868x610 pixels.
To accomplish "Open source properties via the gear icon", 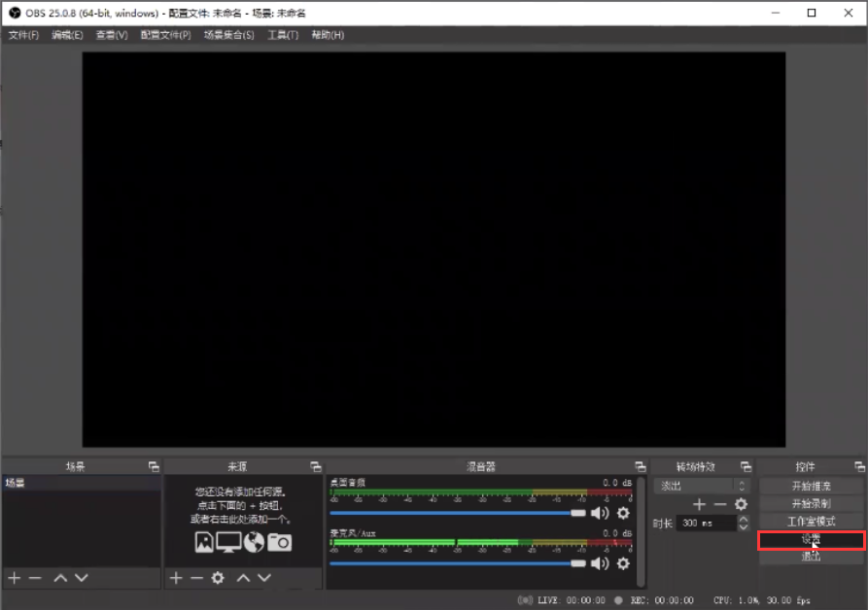I will tap(219, 579).
